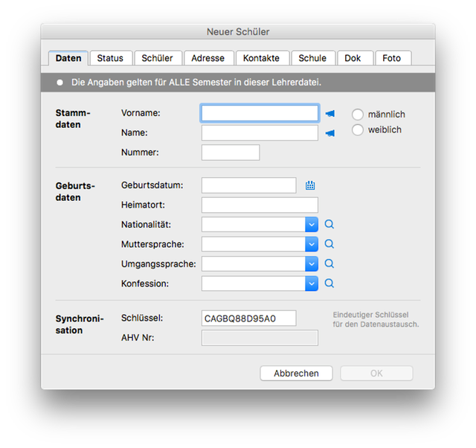Screen dimensions: 476x448
Task: Expand the Muttersprache dropdown
Action: pyautogui.click(x=312, y=244)
